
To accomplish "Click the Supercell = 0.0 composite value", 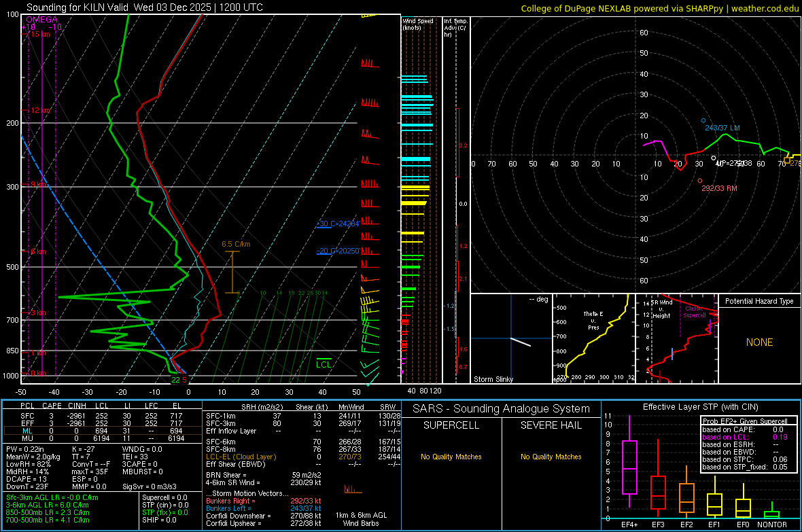I will (x=164, y=497).
